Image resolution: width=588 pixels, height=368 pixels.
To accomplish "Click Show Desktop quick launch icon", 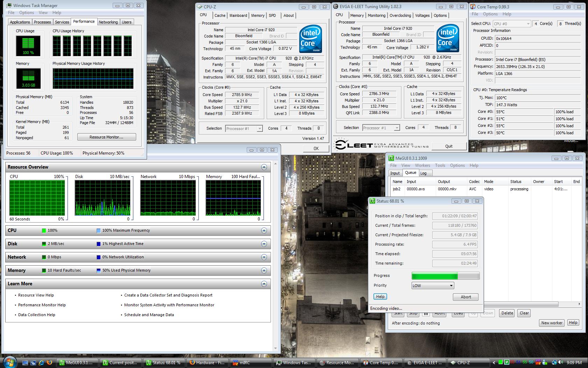I will coord(25,363).
